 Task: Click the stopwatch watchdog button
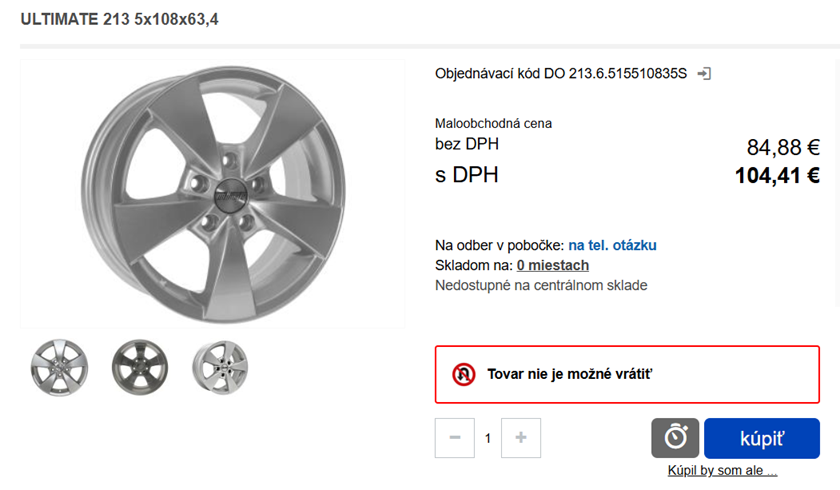coord(675,438)
